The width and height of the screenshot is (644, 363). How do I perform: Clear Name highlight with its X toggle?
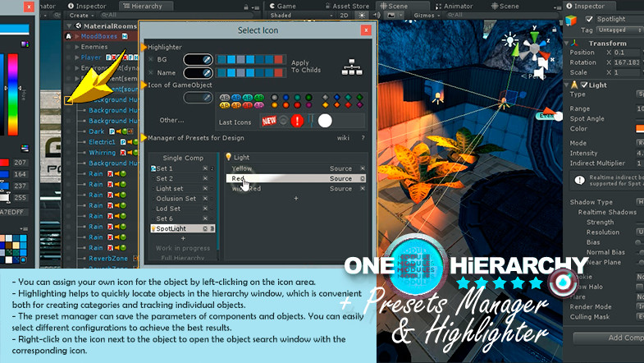point(151,73)
